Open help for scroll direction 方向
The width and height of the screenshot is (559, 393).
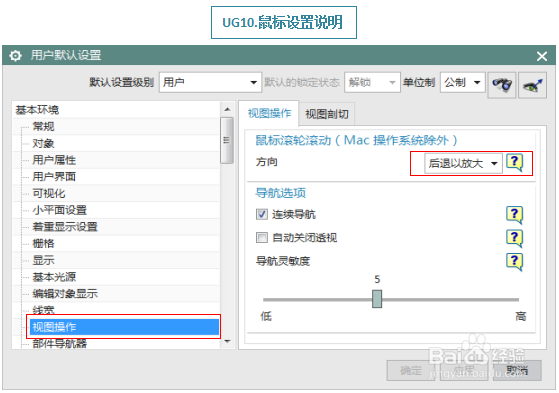514,163
